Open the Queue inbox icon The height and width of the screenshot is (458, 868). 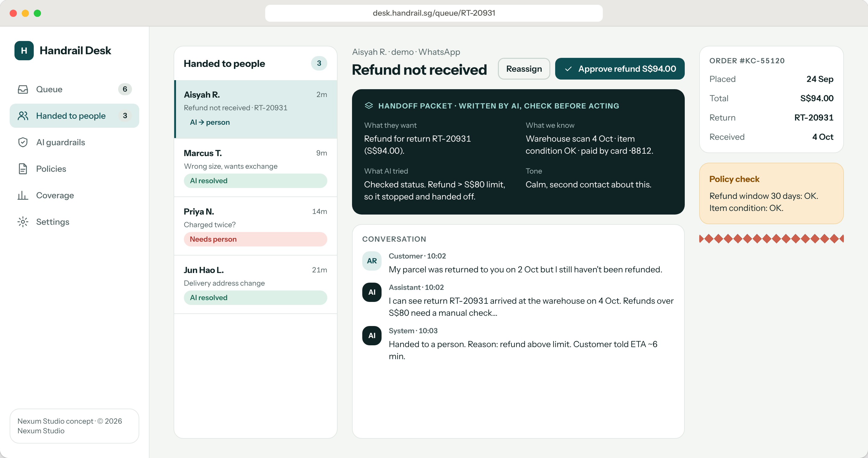[23, 89]
